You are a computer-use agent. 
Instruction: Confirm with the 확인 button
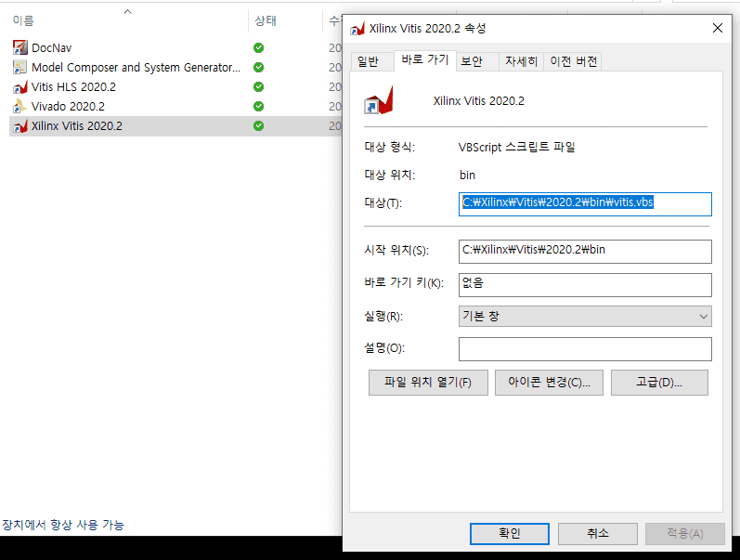(x=509, y=534)
